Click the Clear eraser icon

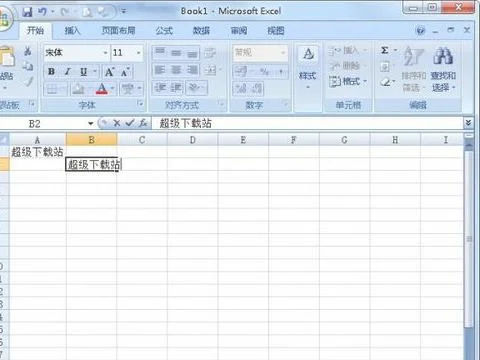click(x=385, y=82)
